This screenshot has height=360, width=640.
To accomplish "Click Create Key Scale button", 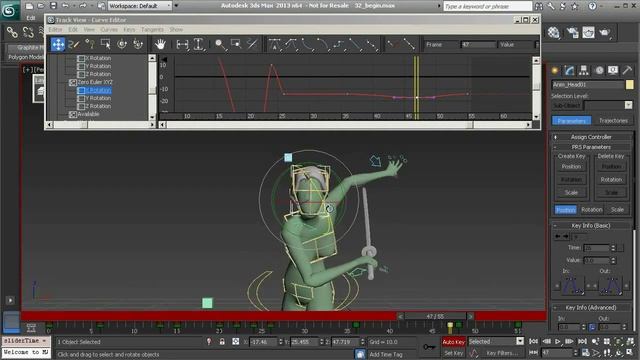I will (x=571, y=193).
